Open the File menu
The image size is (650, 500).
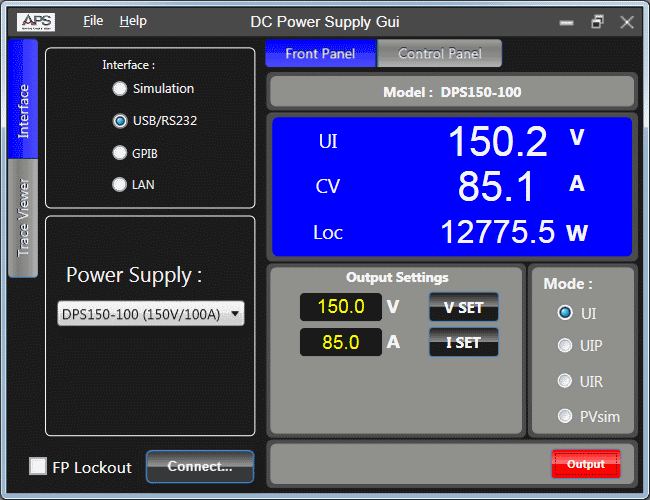[93, 21]
